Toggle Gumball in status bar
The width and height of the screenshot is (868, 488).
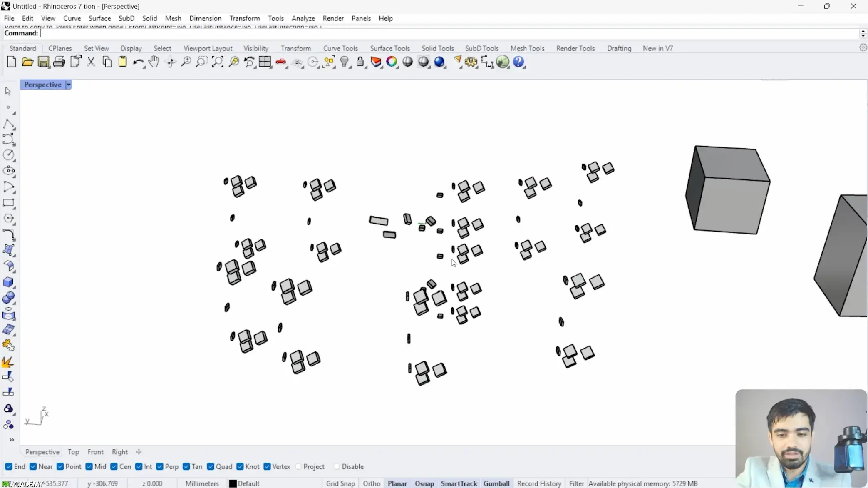click(496, 483)
